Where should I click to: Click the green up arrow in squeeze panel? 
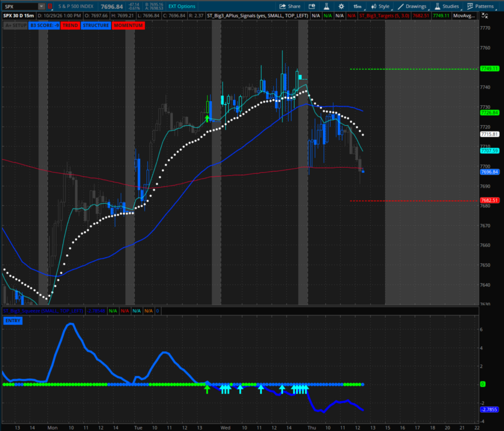click(207, 390)
